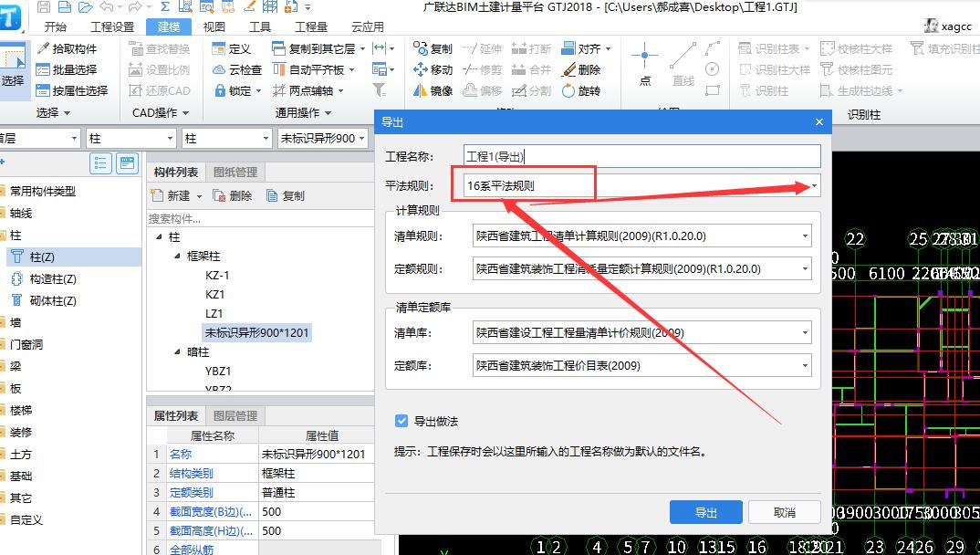Select the 直线 draw tool
Screen dimensions: 980x555
(x=683, y=65)
